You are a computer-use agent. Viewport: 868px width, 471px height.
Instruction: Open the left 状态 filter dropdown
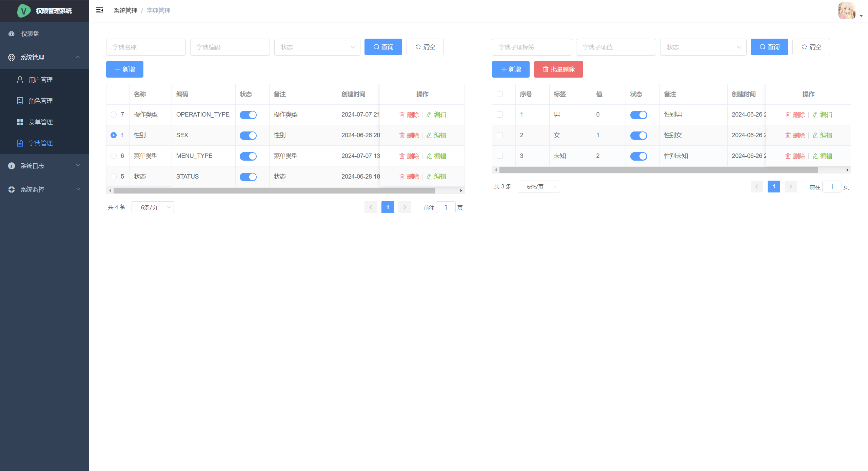coord(317,47)
